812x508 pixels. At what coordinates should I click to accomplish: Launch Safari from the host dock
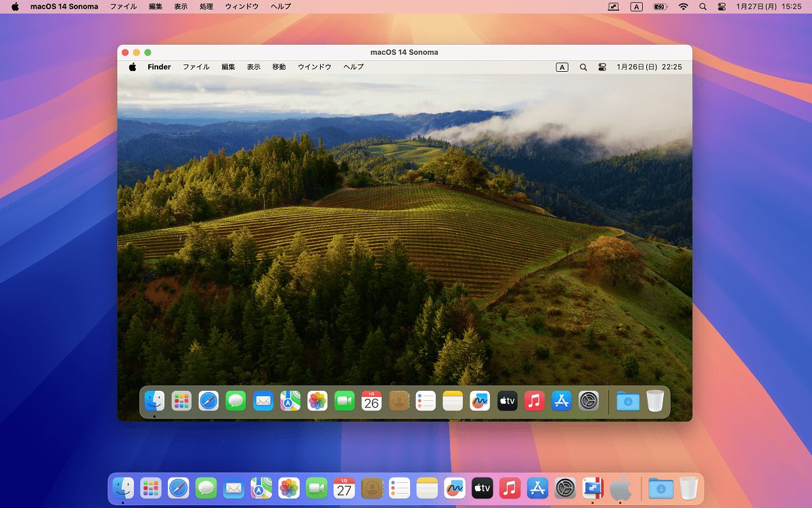[x=179, y=488]
